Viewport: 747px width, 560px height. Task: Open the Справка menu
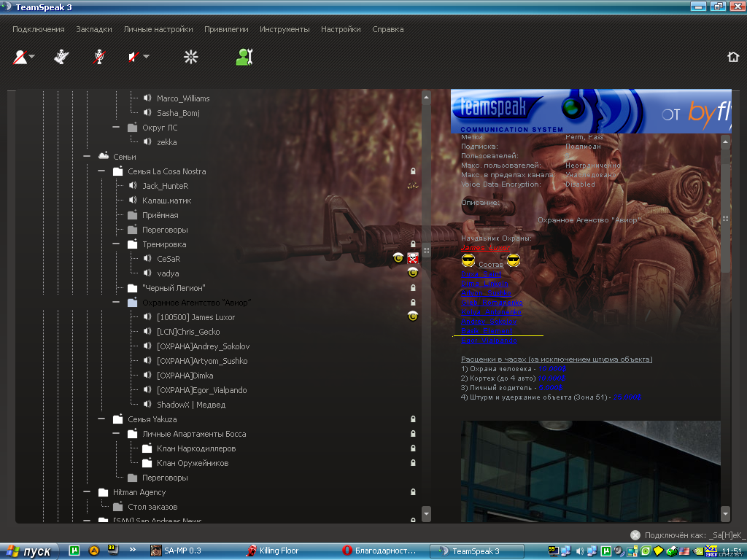(x=388, y=29)
